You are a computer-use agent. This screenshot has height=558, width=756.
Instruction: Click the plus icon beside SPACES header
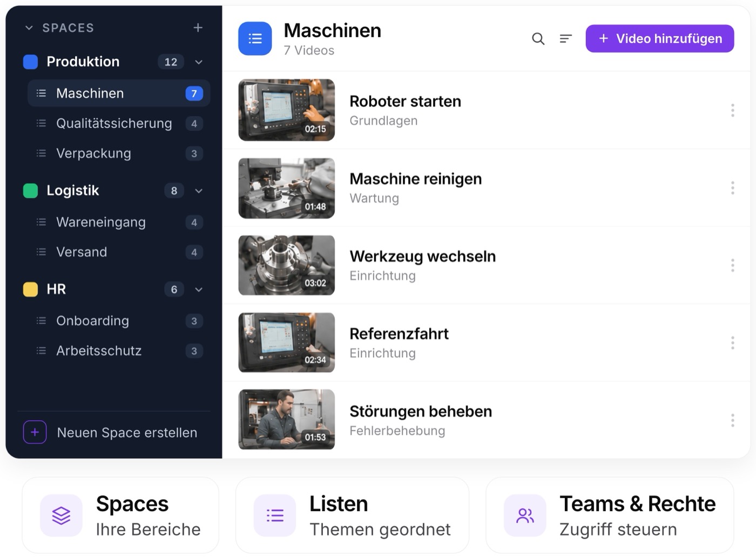click(198, 28)
